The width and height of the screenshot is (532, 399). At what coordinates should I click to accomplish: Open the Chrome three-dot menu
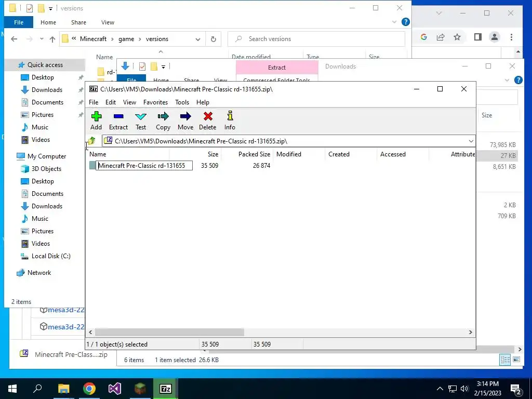511,37
